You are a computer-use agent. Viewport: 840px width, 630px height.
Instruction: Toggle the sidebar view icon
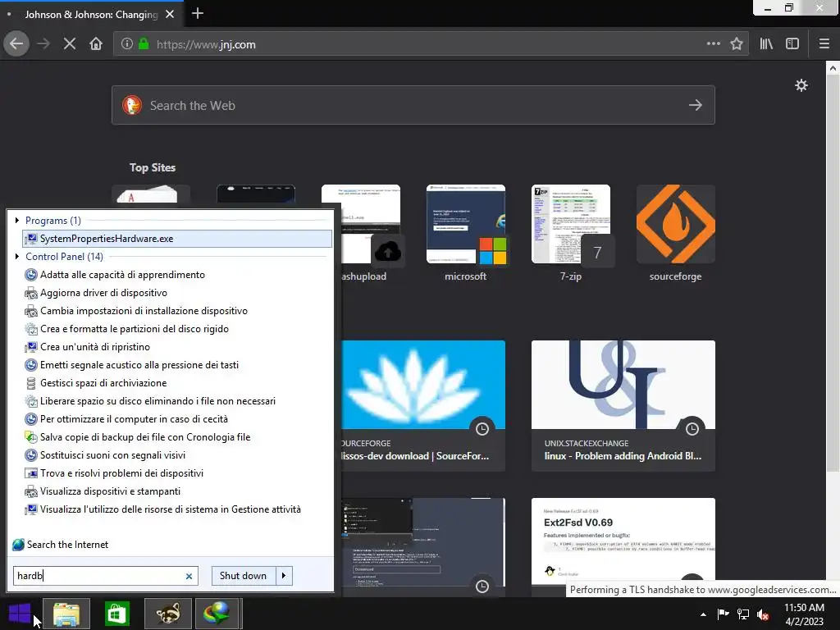(792, 44)
